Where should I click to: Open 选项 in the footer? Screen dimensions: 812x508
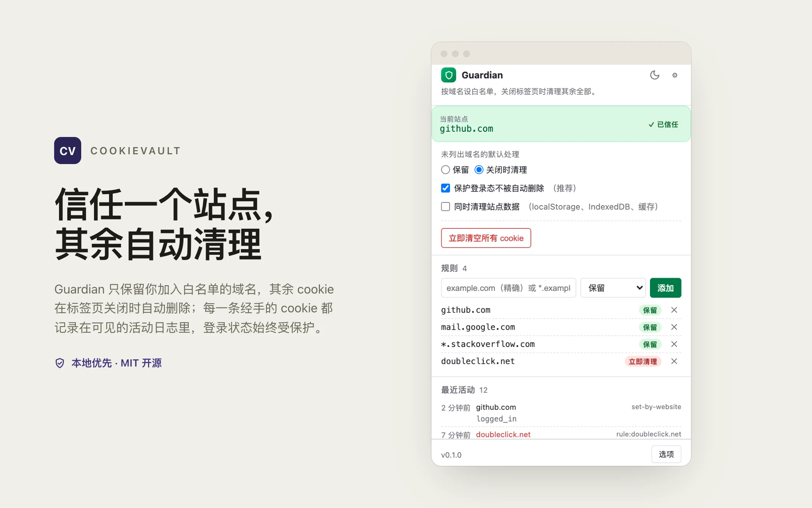point(666,454)
